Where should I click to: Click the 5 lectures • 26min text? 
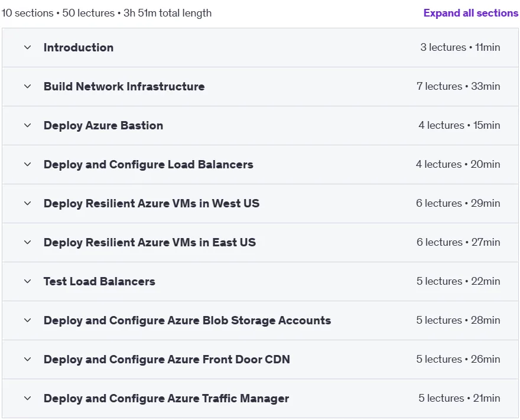pyautogui.click(x=459, y=359)
